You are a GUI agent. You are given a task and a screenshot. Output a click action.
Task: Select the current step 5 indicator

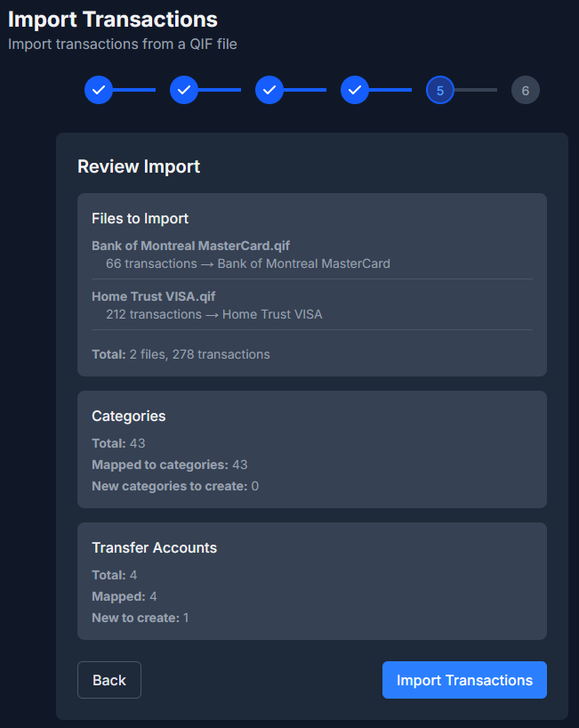coord(440,90)
